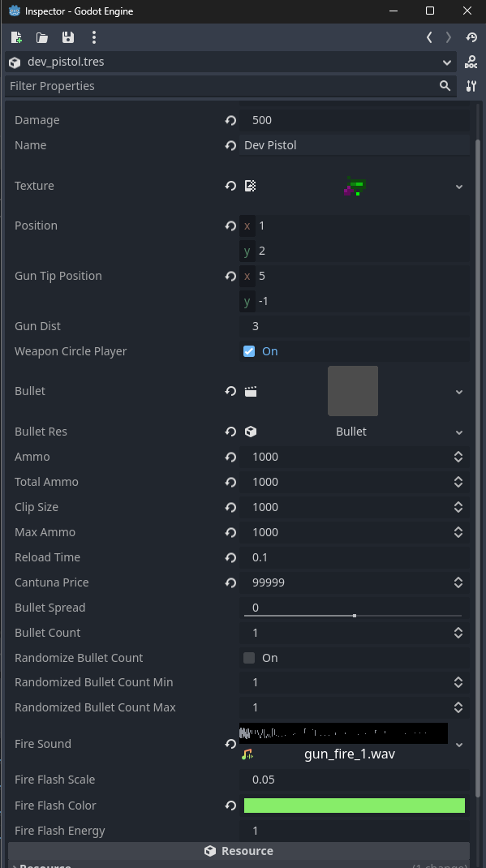Click the Bullet resource name button

[x=351, y=432]
